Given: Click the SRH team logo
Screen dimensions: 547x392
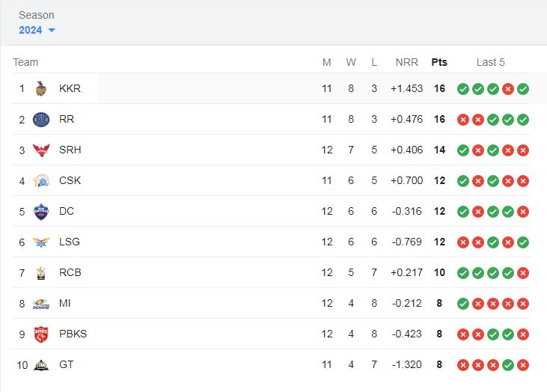Looking at the screenshot, I should click(41, 150).
